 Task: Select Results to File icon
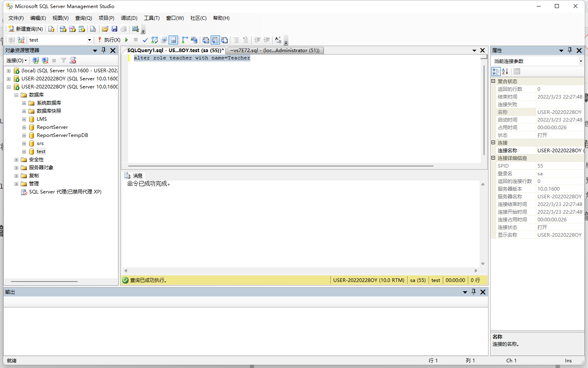[224, 40]
